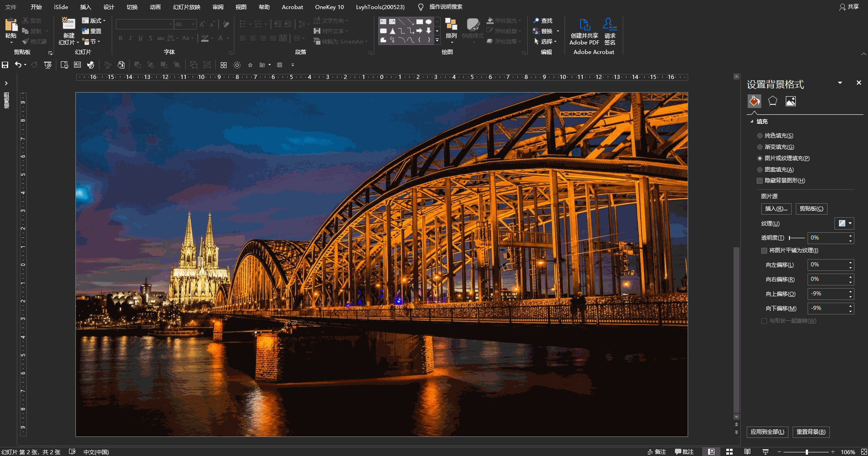Open the 纹理 (Texture) dropdown
This screenshot has width=868, height=456.
[844, 223]
